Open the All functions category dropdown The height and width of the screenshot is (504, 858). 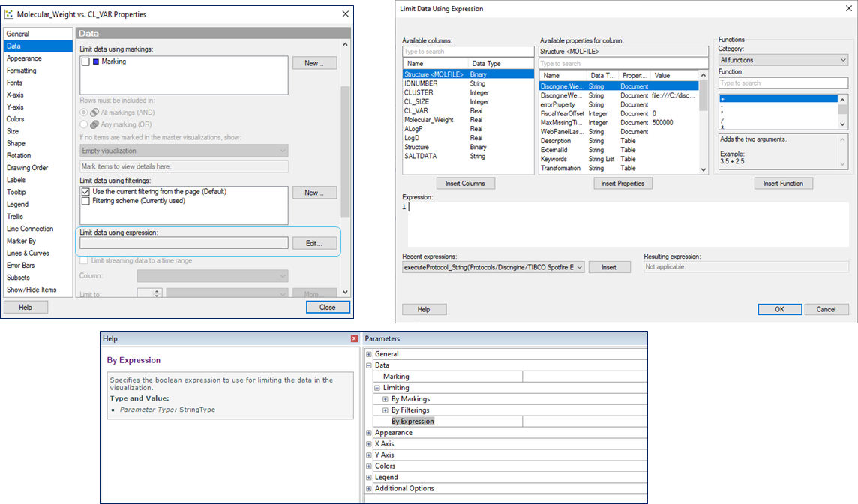point(783,60)
